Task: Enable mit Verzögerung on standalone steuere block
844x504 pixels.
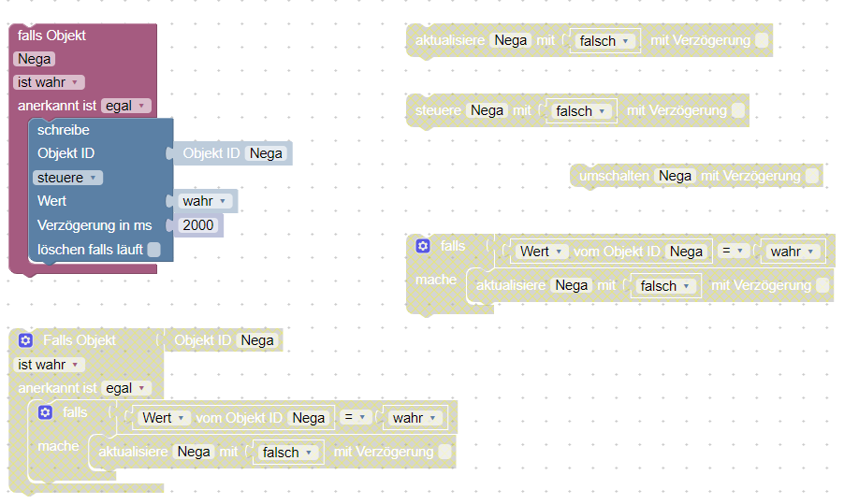Action: tap(738, 110)
